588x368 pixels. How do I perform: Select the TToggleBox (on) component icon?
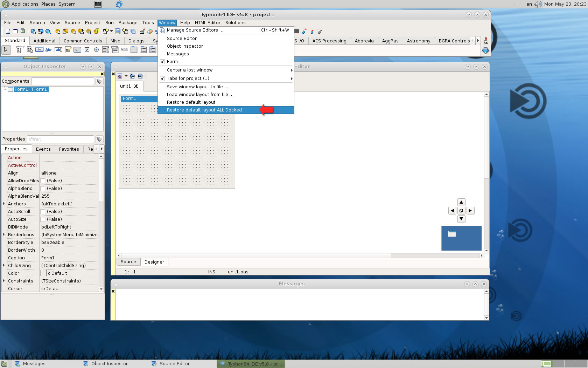(x=77, y=50)
